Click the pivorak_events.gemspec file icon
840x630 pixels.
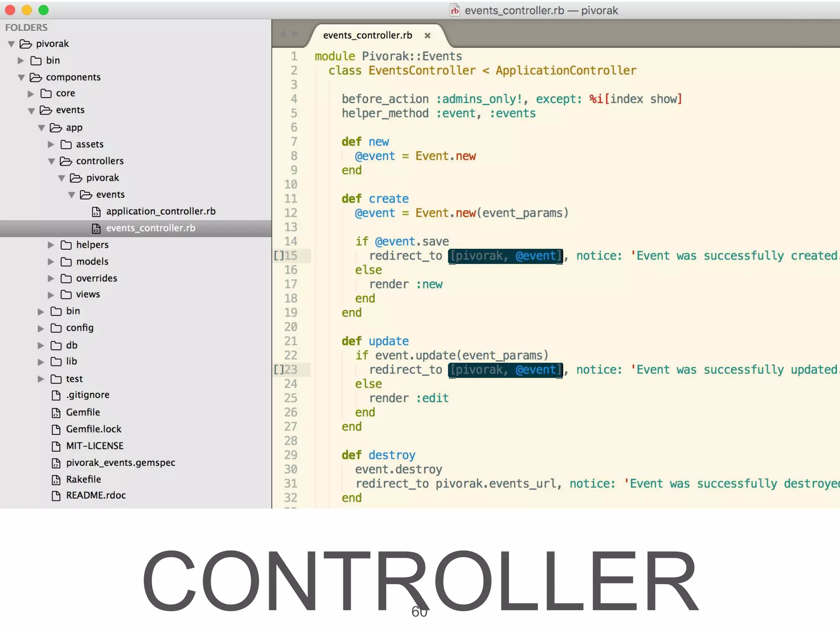pyautogui.click(x=56, y=463)
